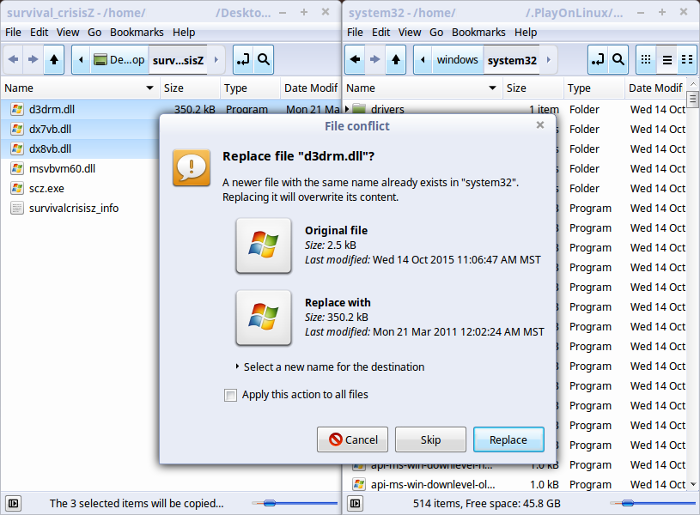The height and width of the screenshot is (515, 700).
Task: Click scroll down arrow in system32 window
Action: (693, 484)
